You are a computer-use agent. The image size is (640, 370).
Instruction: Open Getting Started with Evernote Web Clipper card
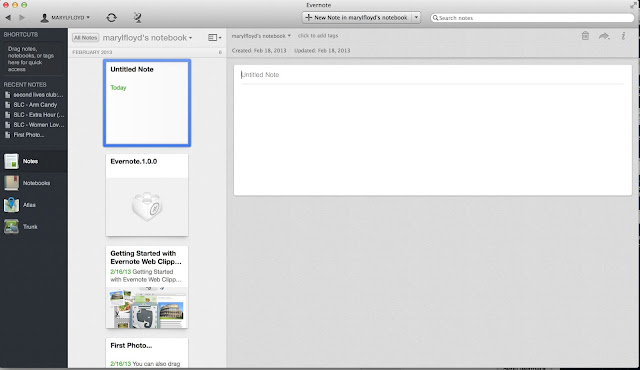pos(147,287)
